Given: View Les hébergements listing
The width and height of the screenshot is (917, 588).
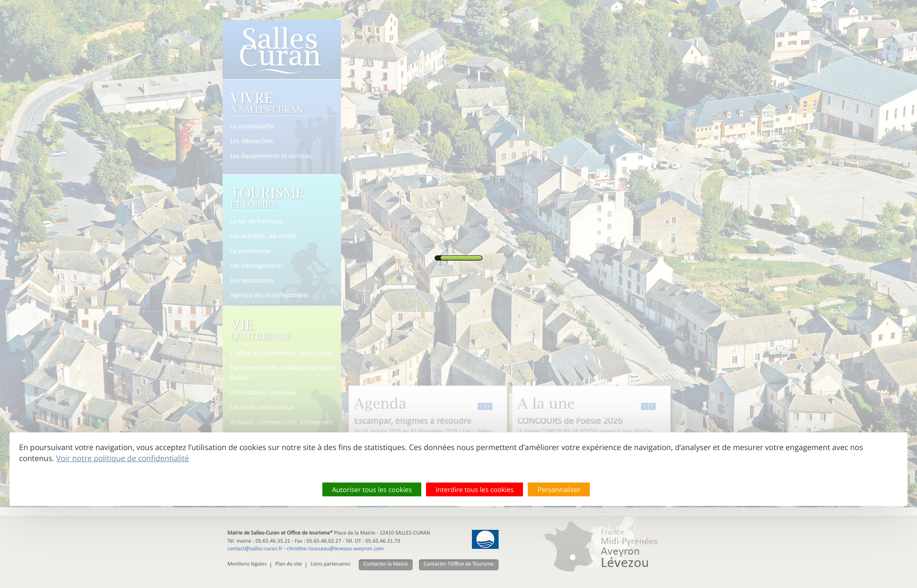Looking at the screenshot, I should tap(256, 266).
